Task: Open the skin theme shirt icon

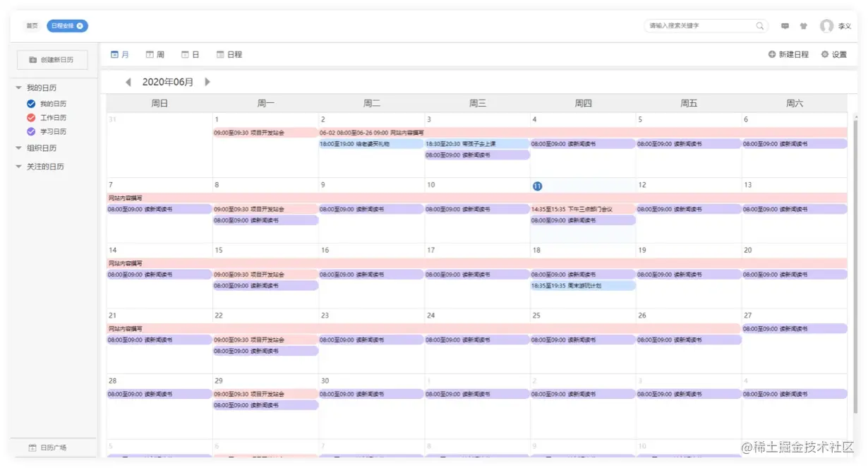Action: 804,26
